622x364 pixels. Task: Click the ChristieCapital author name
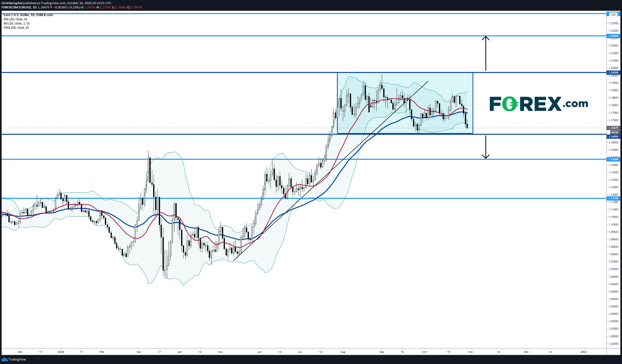pyautogui.click(x=12, y=3)
